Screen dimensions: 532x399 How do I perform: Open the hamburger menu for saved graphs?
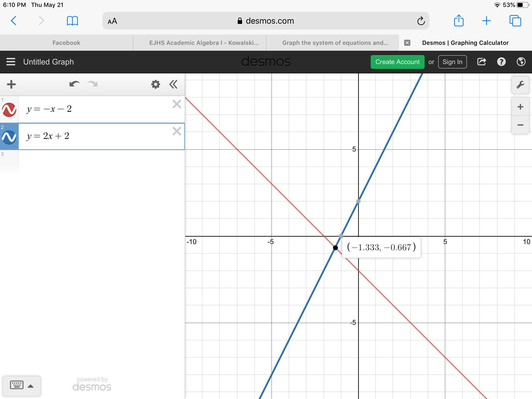pos(11,62)
